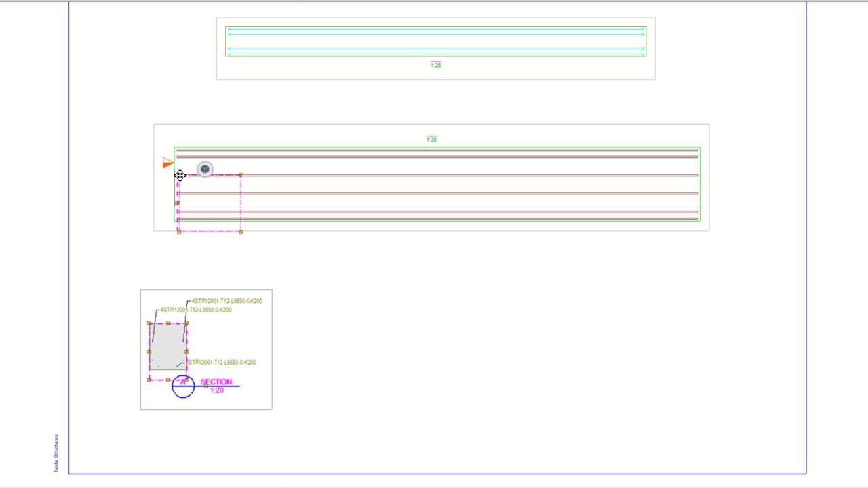Select the pink SECTION label text
The image size is (868, 488).
click(216, 382)
